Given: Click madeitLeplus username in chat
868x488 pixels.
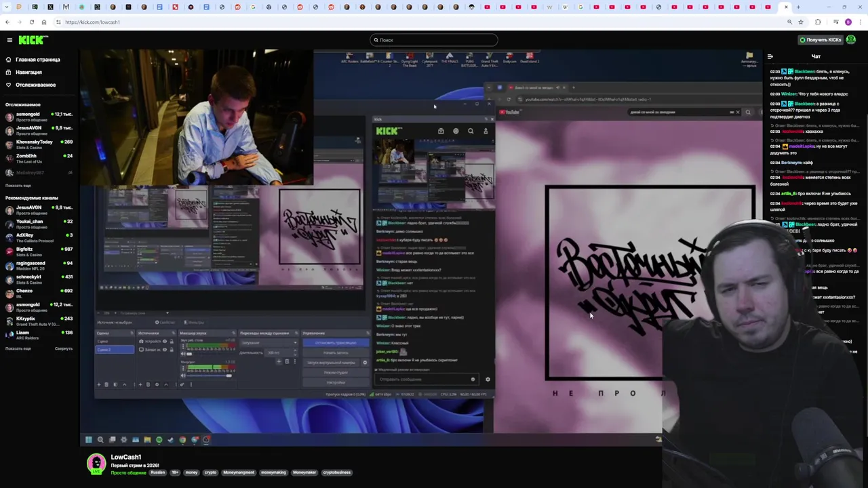Looking at the screenshot, I should click(802, 146).
